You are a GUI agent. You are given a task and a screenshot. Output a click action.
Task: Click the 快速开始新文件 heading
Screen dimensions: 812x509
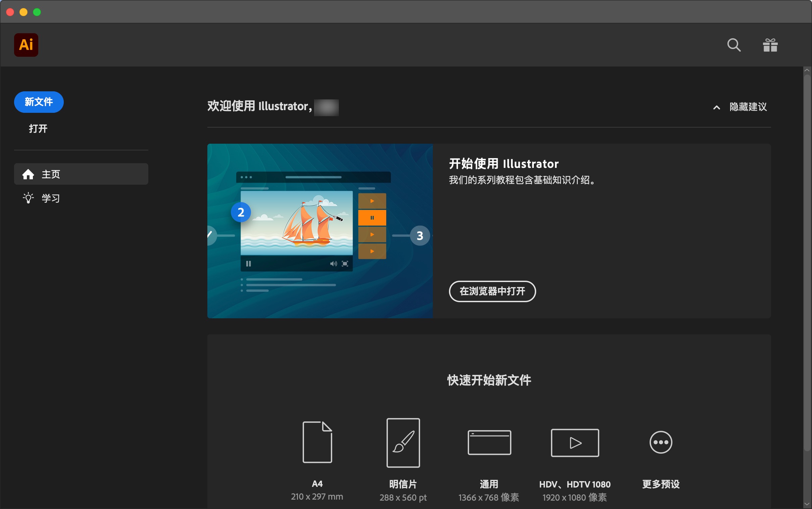pos(489,380)
